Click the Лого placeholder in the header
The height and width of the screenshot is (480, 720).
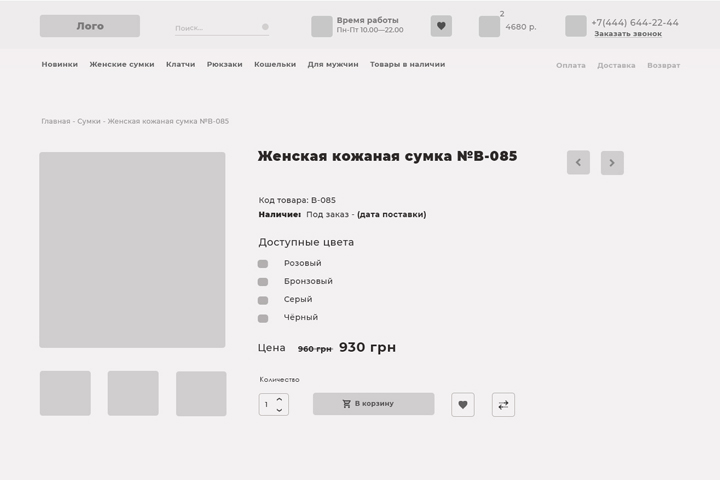90,26
